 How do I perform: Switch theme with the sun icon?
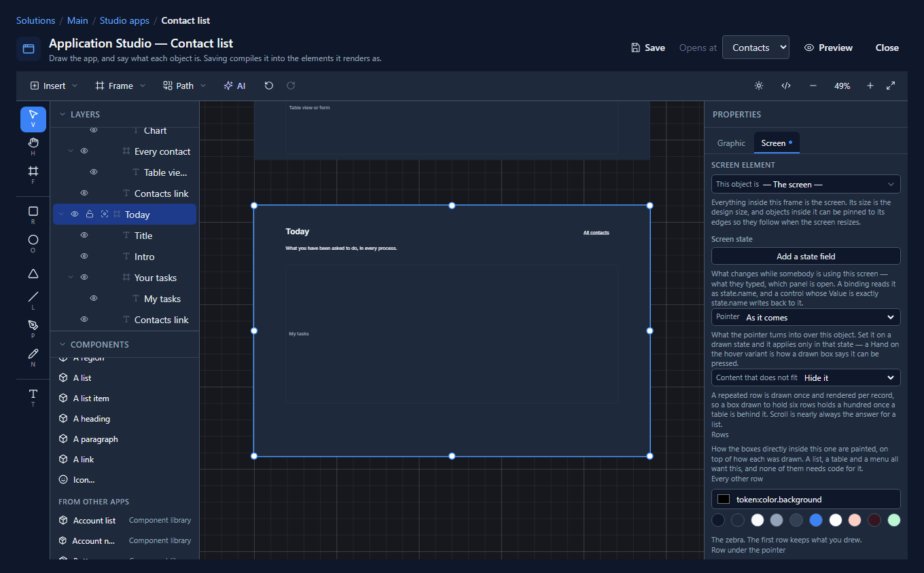click(x=759, y=86)
